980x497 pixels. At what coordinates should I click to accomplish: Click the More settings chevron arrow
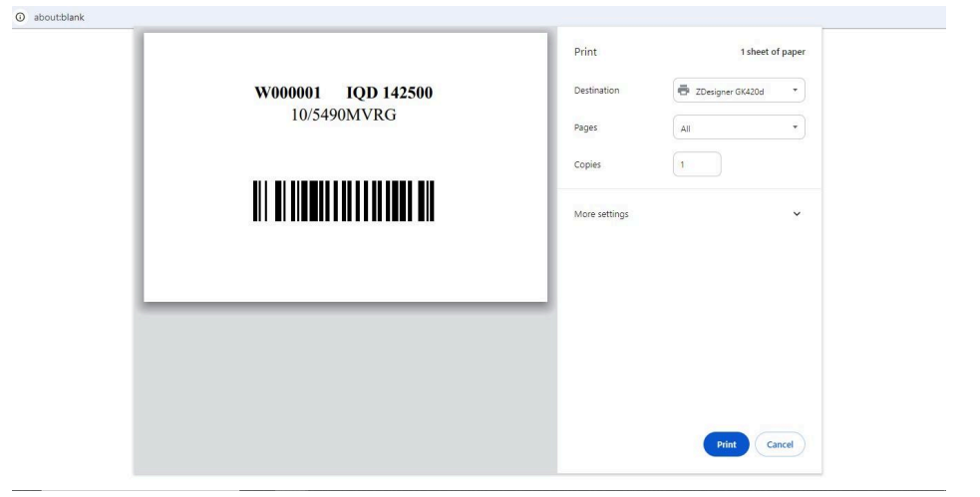tap(796, 214)
